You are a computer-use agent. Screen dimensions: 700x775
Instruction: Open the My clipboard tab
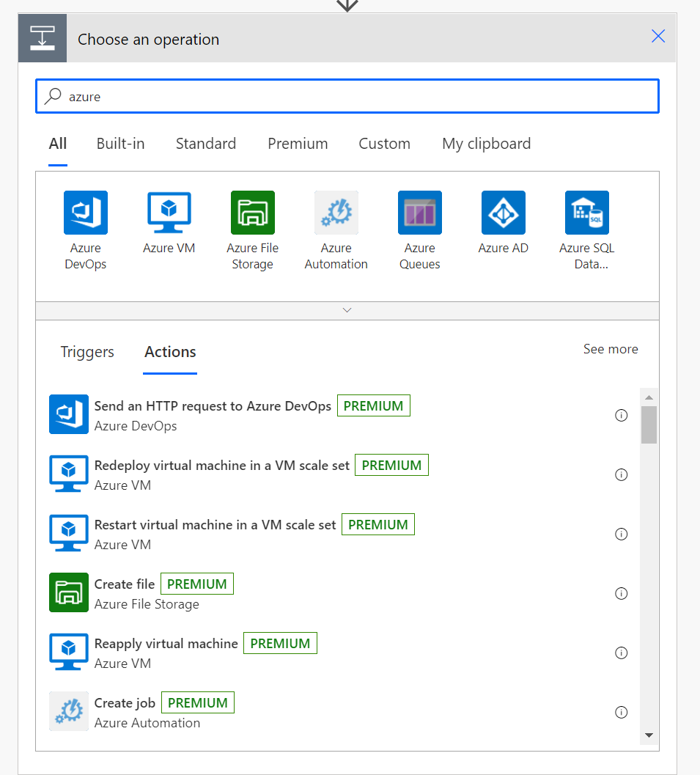coord(486,144)
